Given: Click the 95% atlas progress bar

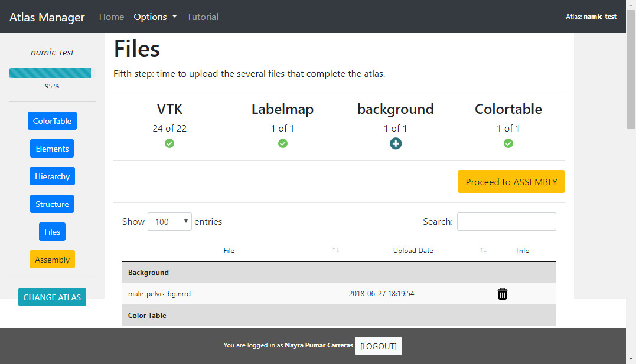Looking at the screenshot, I should pyautogui.click(x=52, y=73).
